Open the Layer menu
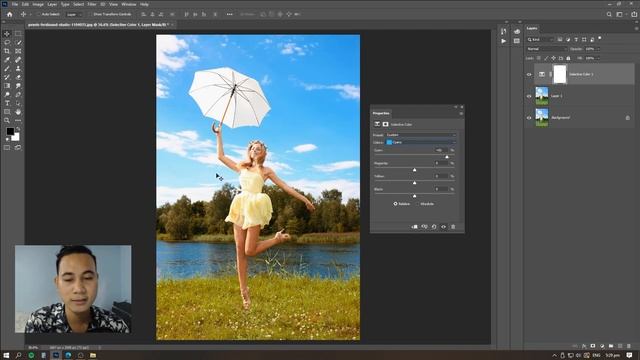This screenshot has height=360, width=640. 52,4
